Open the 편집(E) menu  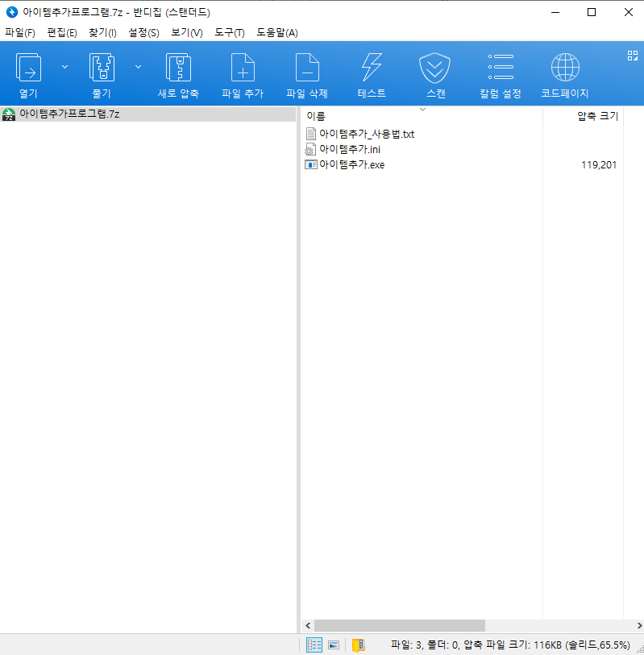[62, 33]
